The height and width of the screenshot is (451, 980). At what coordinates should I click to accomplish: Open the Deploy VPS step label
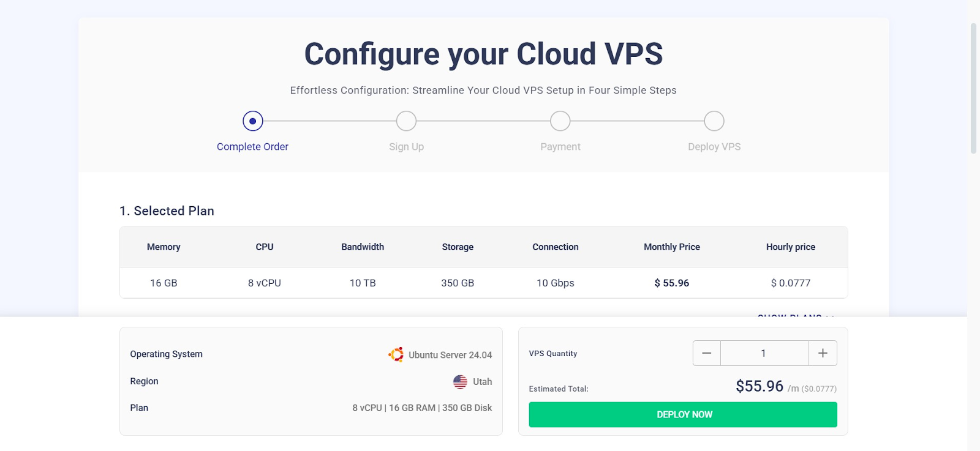click(x=714, y=147)
